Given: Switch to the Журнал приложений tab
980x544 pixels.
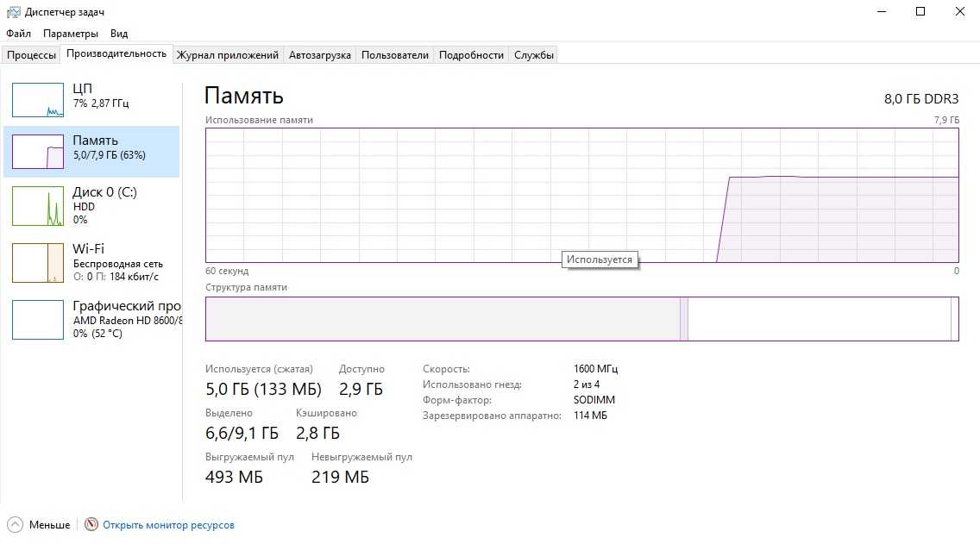Looking at the screenshot, I should pyautogui.click(x=228, y=55).
